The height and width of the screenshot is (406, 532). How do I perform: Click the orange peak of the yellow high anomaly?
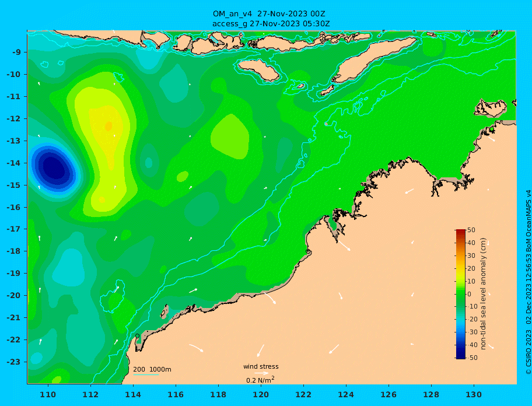pyautogui.click(x=108, y=126)
